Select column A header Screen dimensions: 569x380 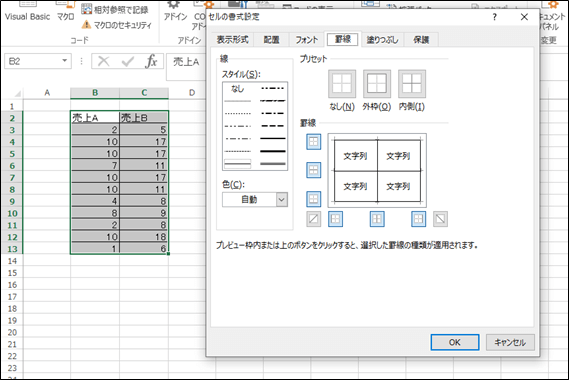(x=47, y=93)
